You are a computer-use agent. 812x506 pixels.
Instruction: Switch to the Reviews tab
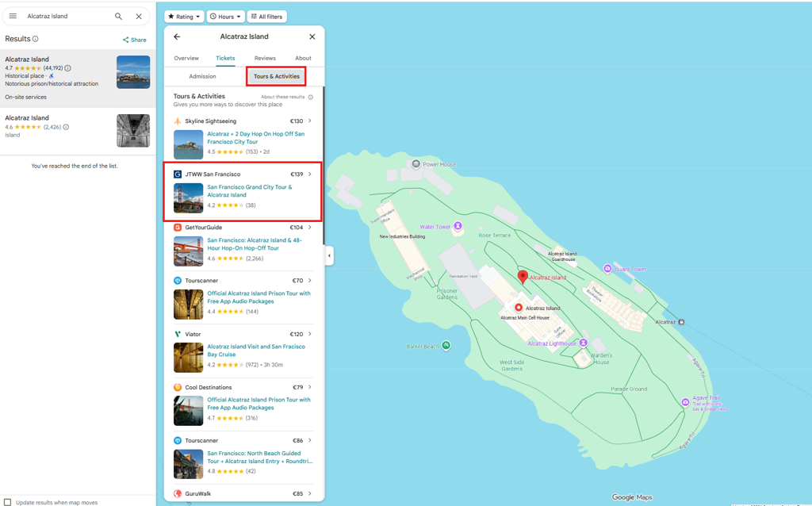pos(265,58)
